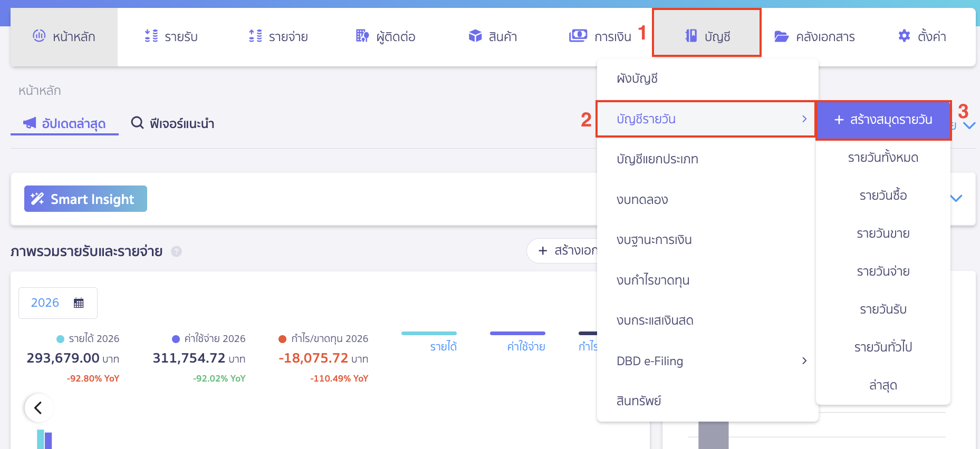This screenshot has height=449, width=980.
Task: Open ผังบัญชี from the accounting menu
Action: coord(637,79)
